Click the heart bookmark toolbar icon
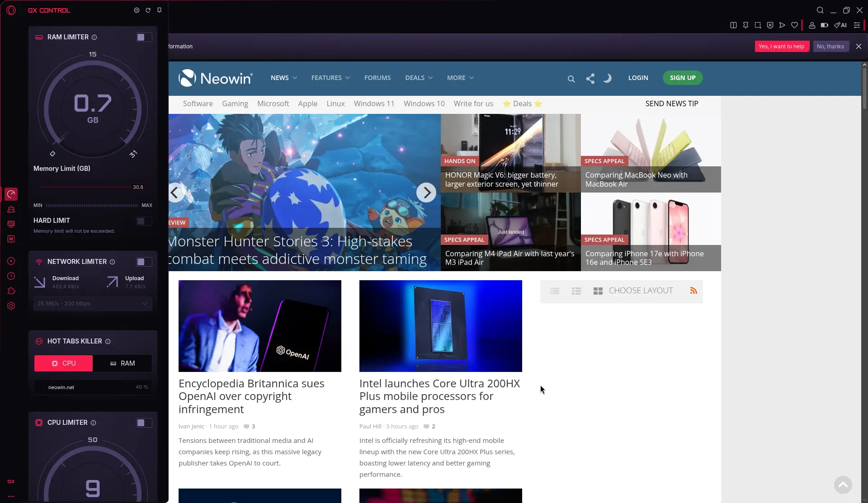Screen dimensions: 868x503 794,25
